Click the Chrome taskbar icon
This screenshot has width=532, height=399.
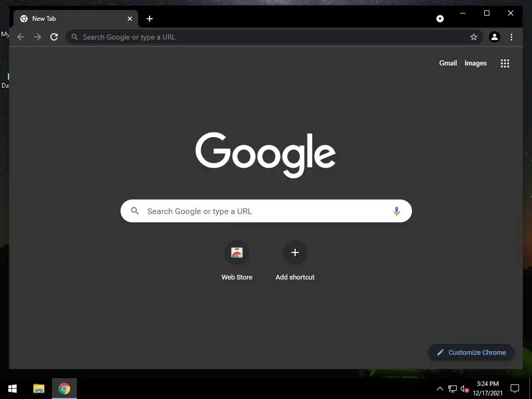point(64,389)
